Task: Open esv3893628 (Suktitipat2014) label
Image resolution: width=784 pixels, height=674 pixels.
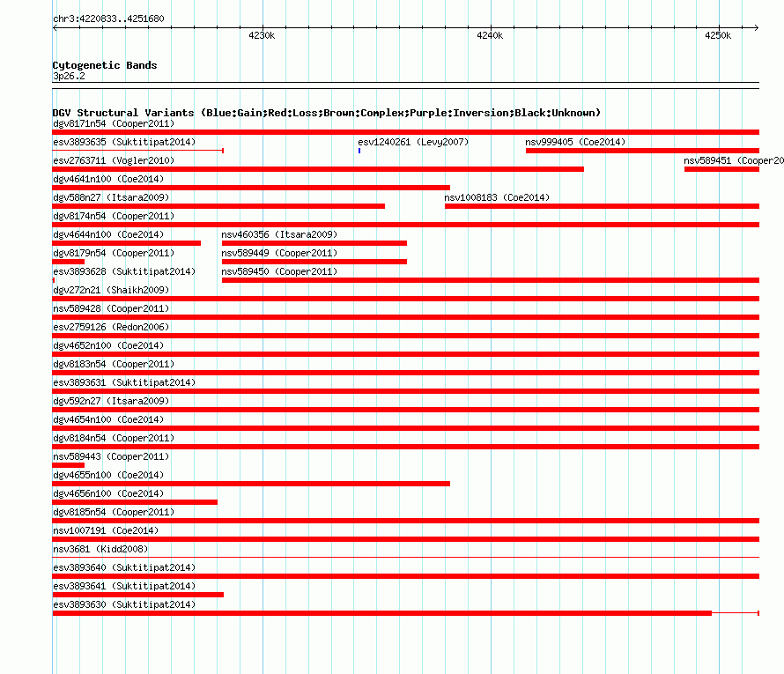Action: pyautogui.click(x=124, y=271)
